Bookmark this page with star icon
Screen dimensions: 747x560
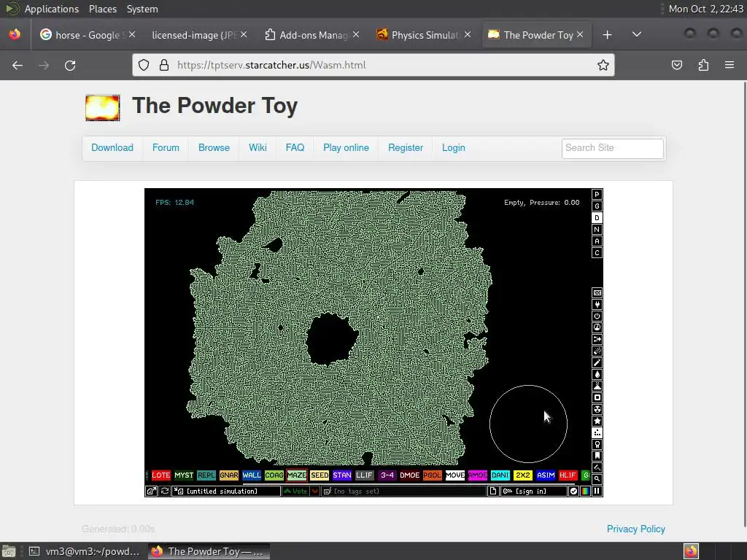point(603,65)
